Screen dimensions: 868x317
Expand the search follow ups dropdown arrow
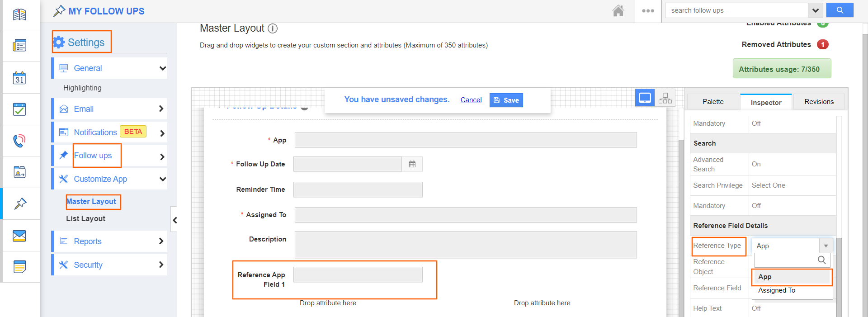coord(815,10)
